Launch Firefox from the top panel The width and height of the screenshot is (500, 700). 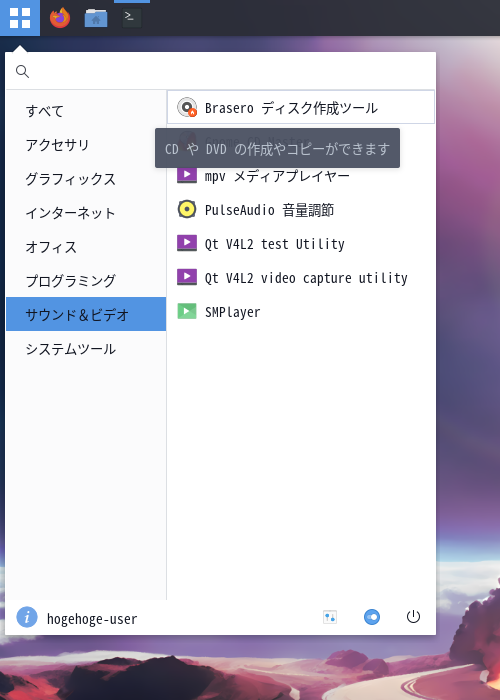point(60,18)
